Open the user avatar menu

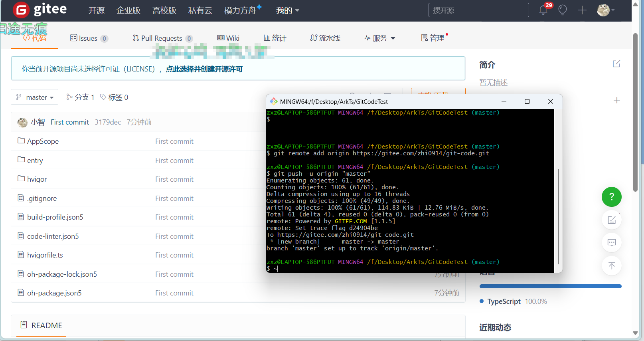coord(605,10)
